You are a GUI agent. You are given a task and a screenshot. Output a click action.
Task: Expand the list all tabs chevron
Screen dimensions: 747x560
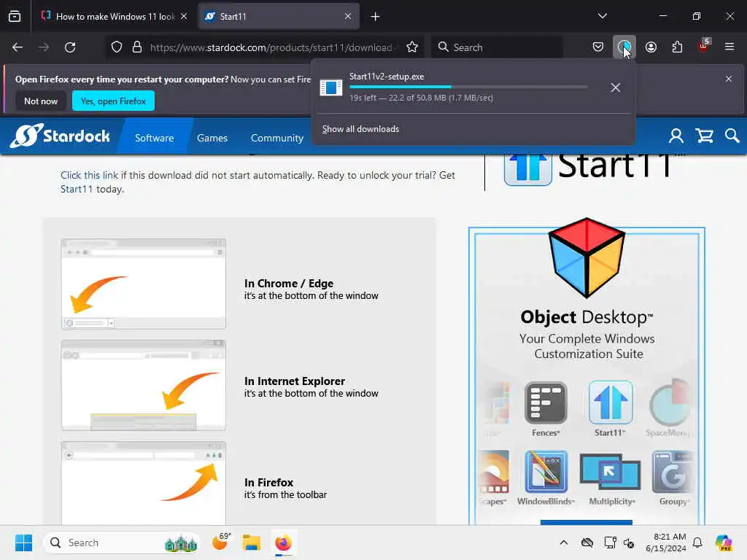603,16
